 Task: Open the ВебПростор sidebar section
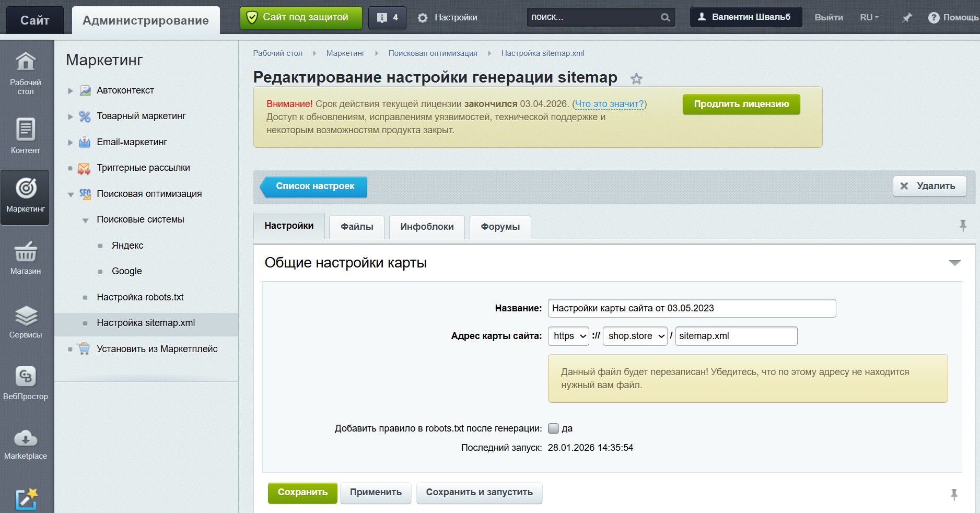click(26, 383)
